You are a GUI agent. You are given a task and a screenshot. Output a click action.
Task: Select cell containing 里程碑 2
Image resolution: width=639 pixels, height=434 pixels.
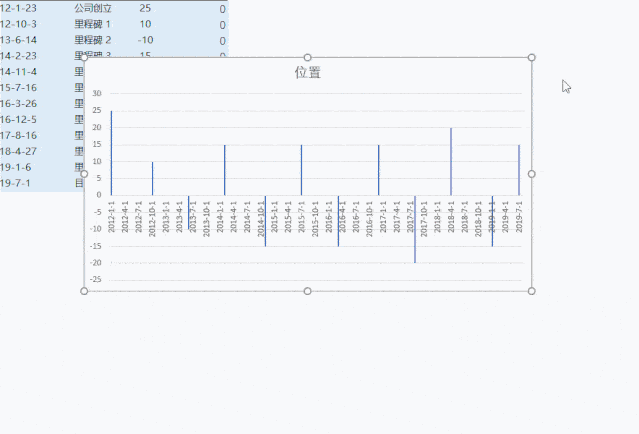point(93,40)
